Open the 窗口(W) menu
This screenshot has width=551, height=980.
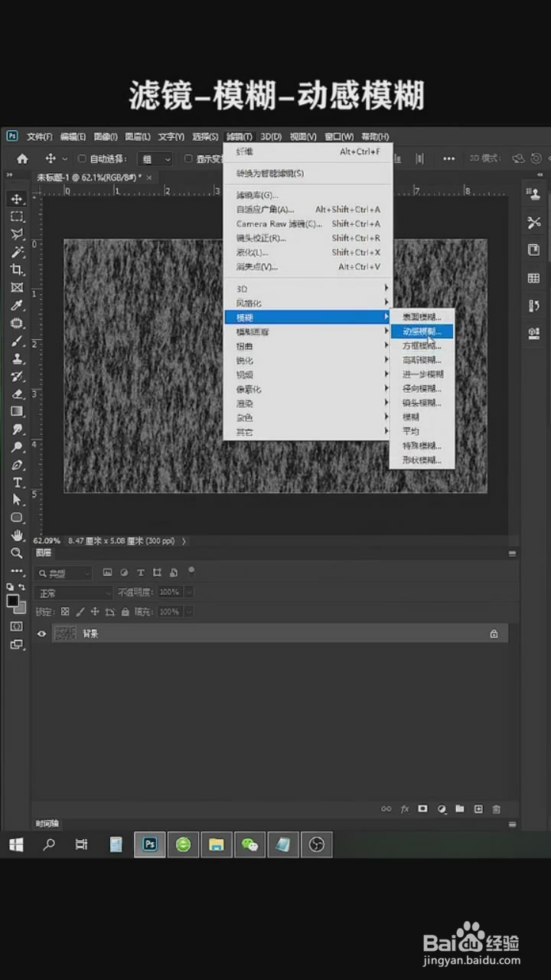pyautogui.click(x=339, y=137)
